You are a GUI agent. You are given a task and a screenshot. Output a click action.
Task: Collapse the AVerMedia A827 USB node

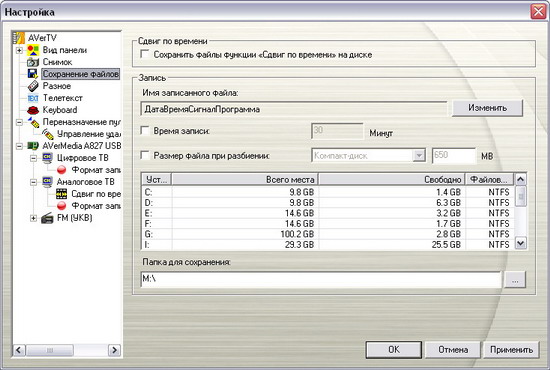pyautogui.click(x=19, y=146)
